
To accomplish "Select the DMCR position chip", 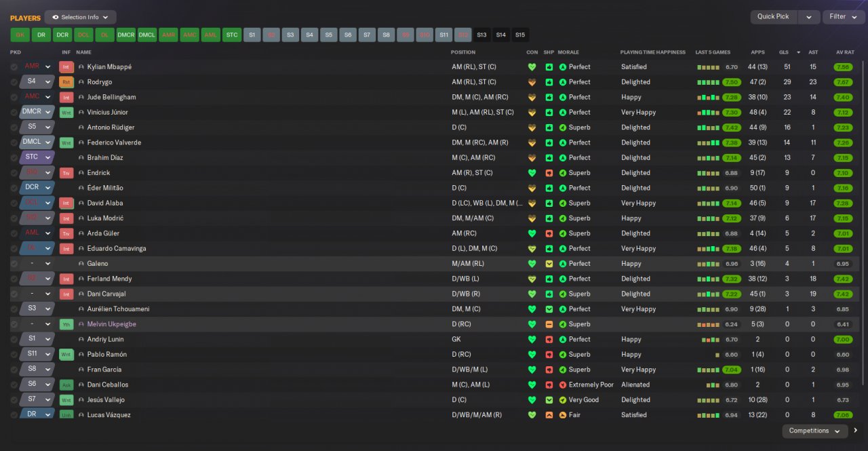I will pos(125,35).
